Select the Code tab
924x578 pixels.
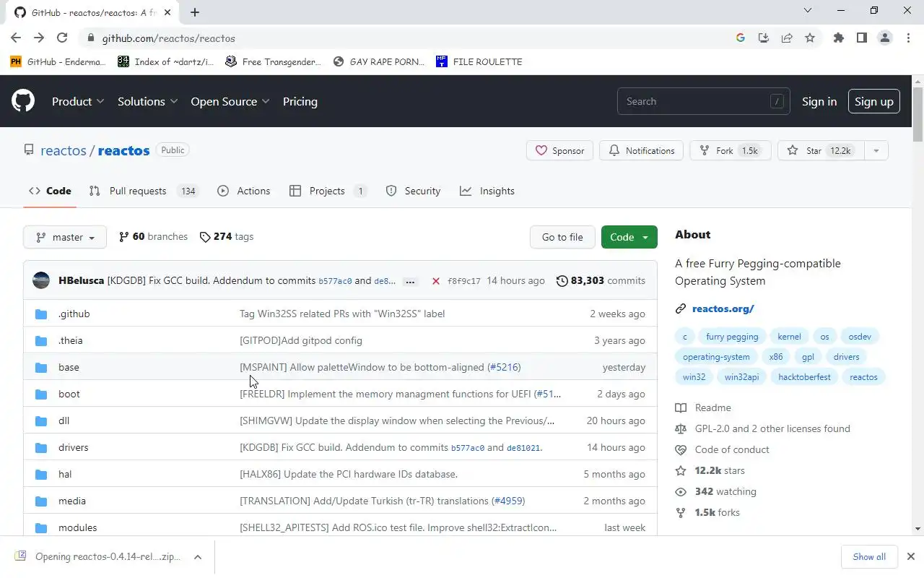tap(50, 191)
